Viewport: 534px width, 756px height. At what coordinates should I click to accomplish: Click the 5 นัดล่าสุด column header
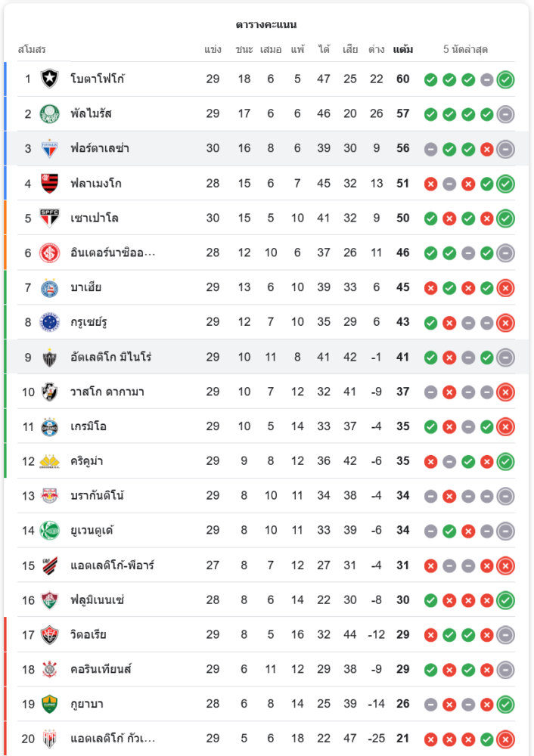coord(465,49)
